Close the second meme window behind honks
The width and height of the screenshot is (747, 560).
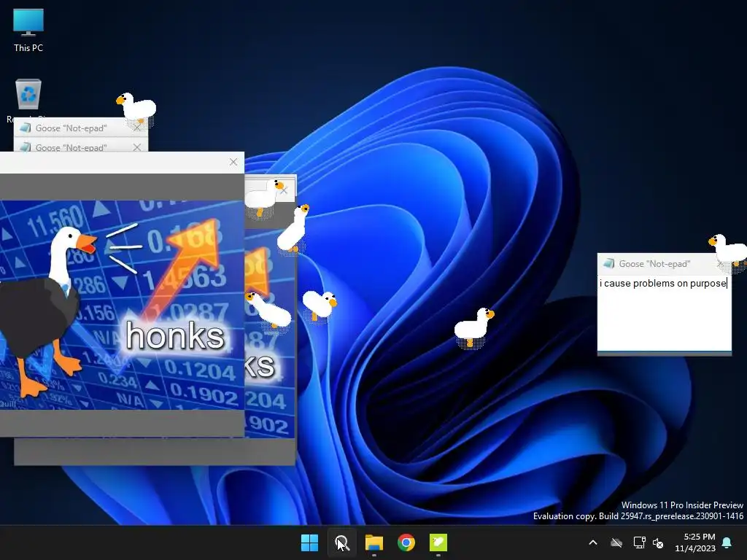click(284, 190)
